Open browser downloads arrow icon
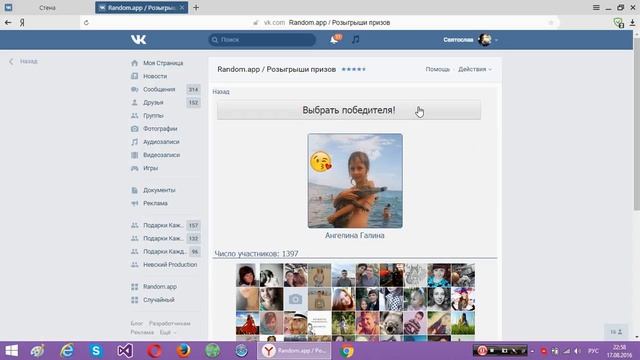Viewport: 640px width, 360px height. pyautogui.click(x=632, y=22)
